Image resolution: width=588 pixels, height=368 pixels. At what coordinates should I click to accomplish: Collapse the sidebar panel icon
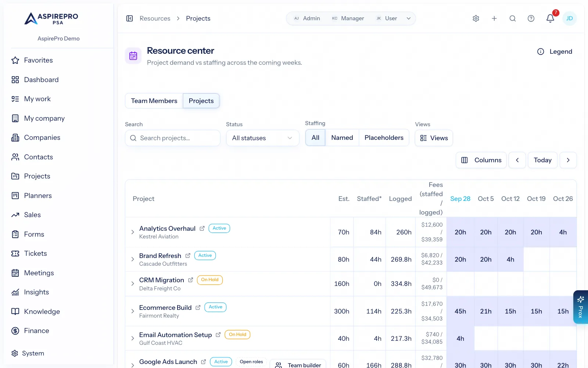click(x=129, y=18)
